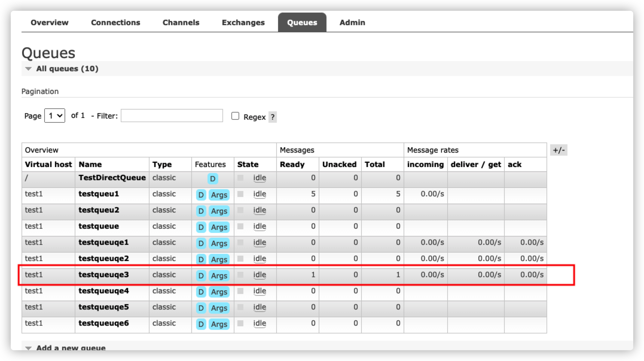
Task: Go to the Connections tab
Action: (x=115, y=22)
